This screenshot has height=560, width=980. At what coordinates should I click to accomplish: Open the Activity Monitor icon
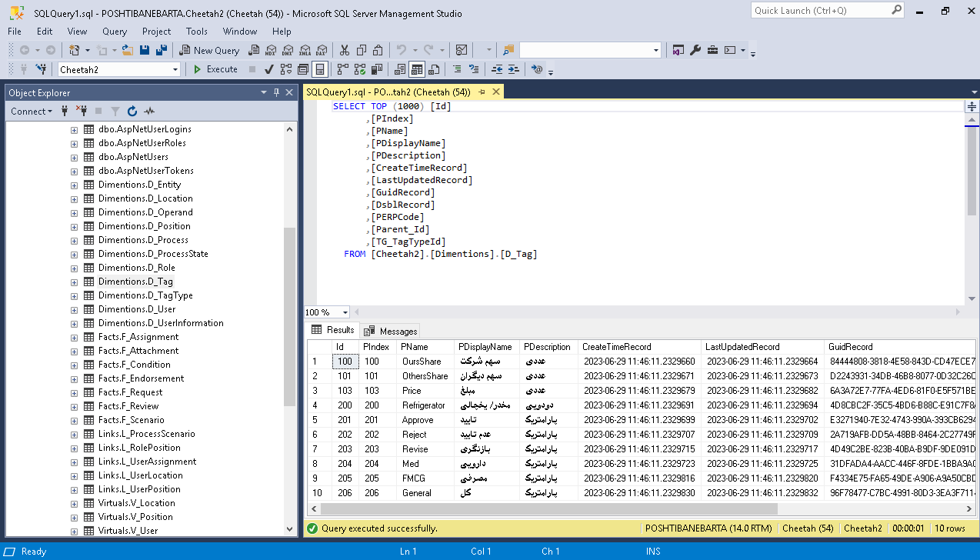click(x=462, y=50)
